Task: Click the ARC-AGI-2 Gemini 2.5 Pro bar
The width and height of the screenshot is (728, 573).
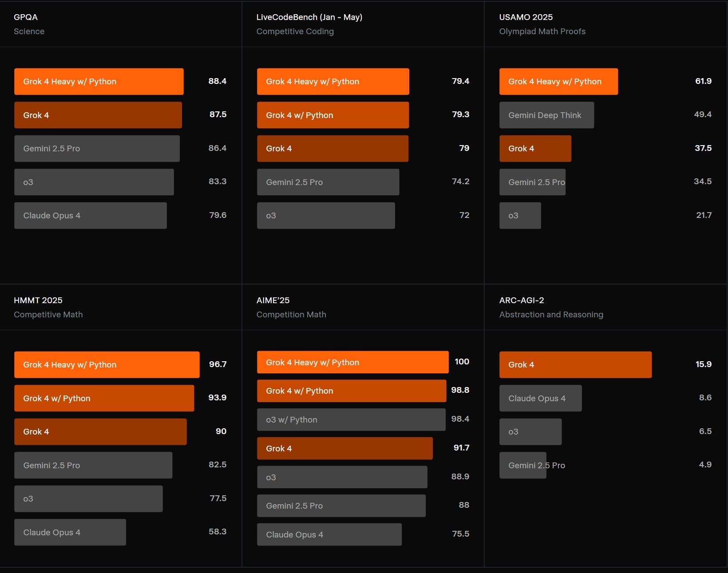Action: [523, 465]
